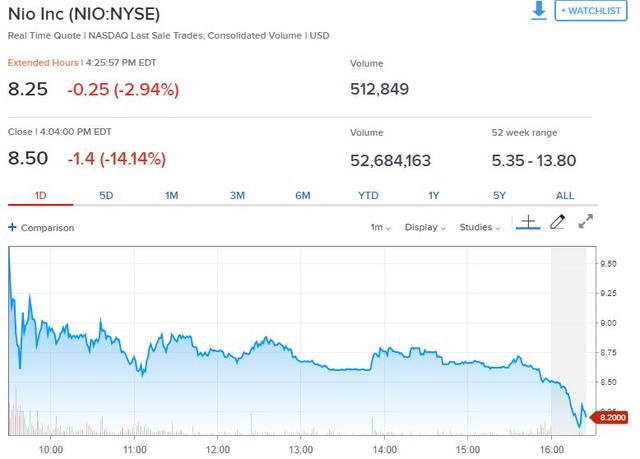
Task: Expand the Display dropdown menu
Action: click(425, 227)
